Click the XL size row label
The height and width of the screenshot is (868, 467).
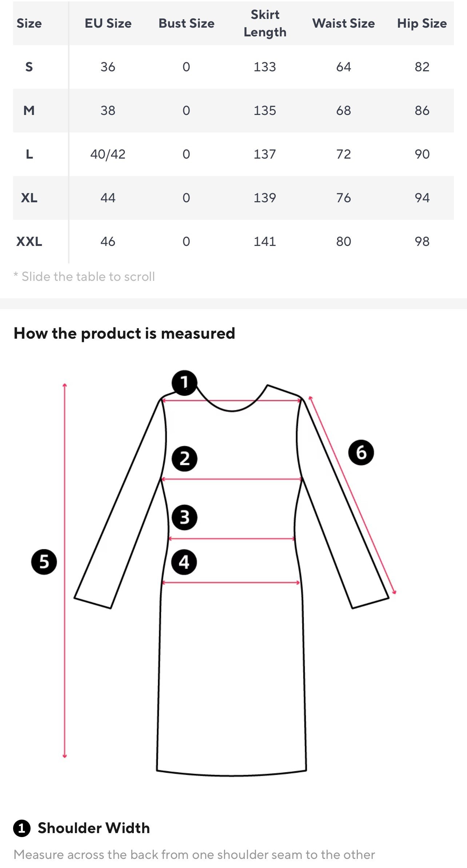[29, 198]
